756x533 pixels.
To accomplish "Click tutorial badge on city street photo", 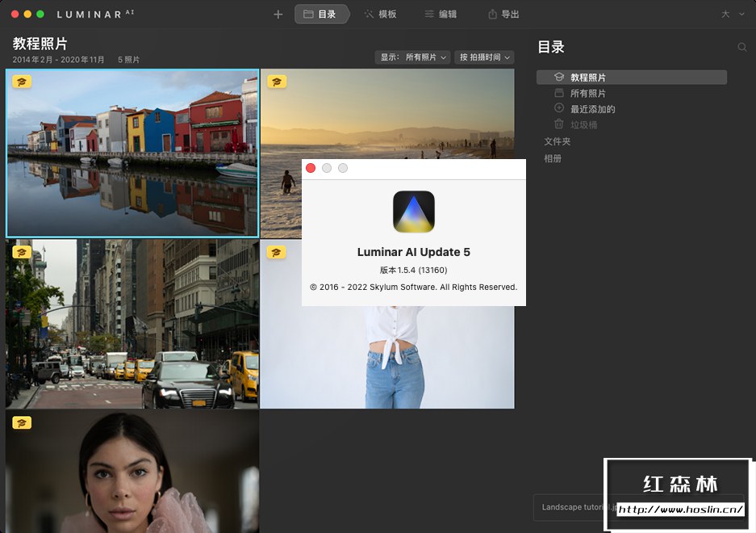I will [22, 252].
